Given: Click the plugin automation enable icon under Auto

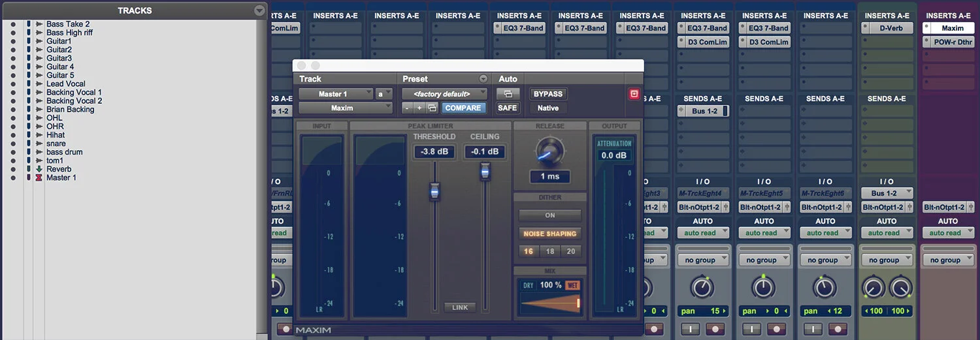Looking at the screenshot, I should coord(508,94).
